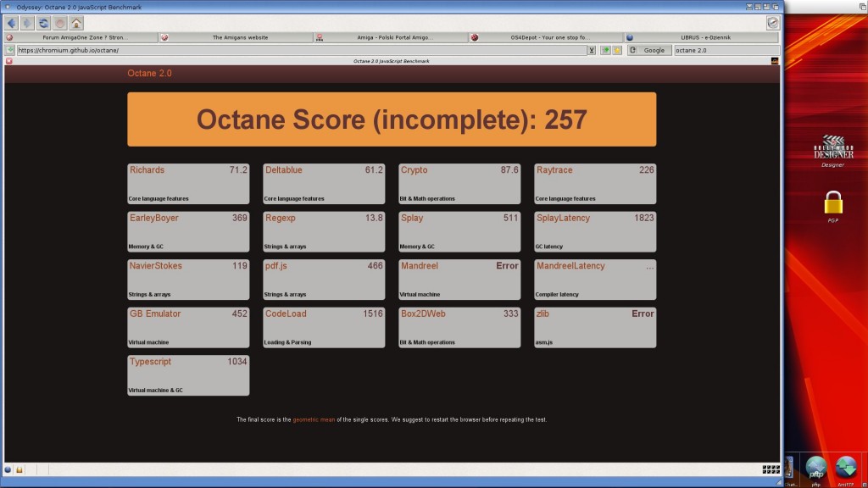This screenshot has width=868, height=488.
Task: Open the Google search engine selector
Action: pyautogui.click(x=649, y=50)
